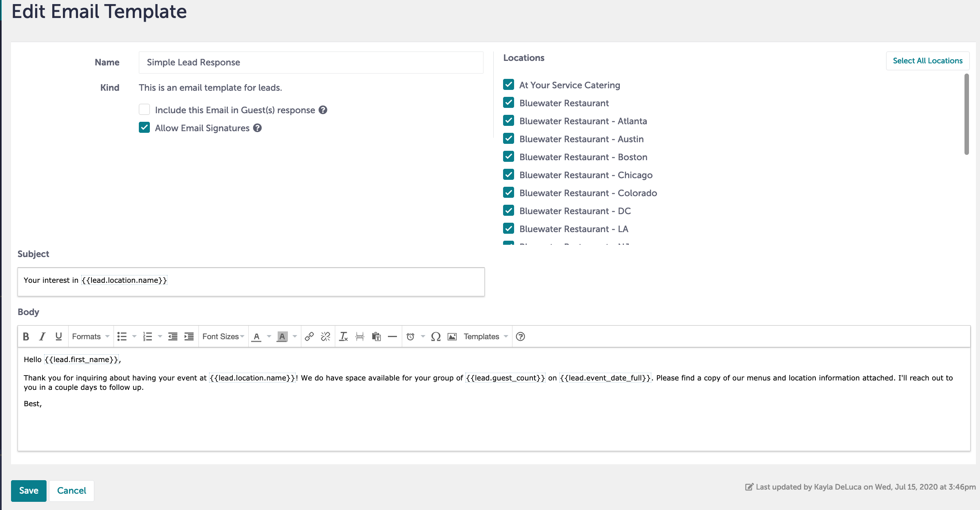Open the Templates dropdown

click(486, 336)
